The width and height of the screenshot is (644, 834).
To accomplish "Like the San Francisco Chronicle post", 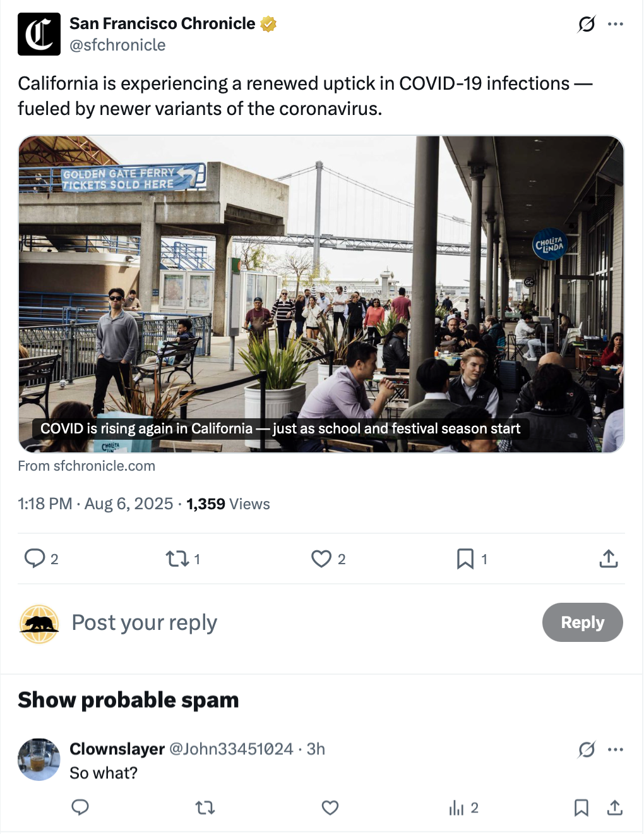I will 321,559.
